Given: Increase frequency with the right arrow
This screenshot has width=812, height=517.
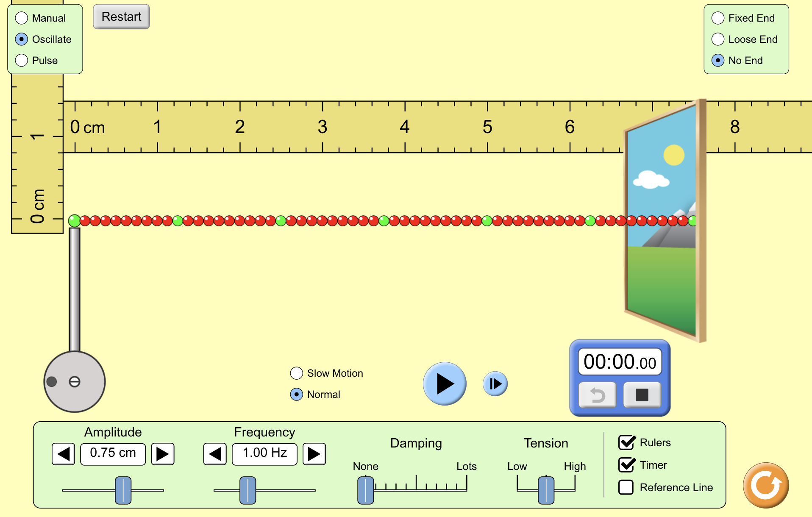Looking at the screenshot, I should click(x=314, y=454).
